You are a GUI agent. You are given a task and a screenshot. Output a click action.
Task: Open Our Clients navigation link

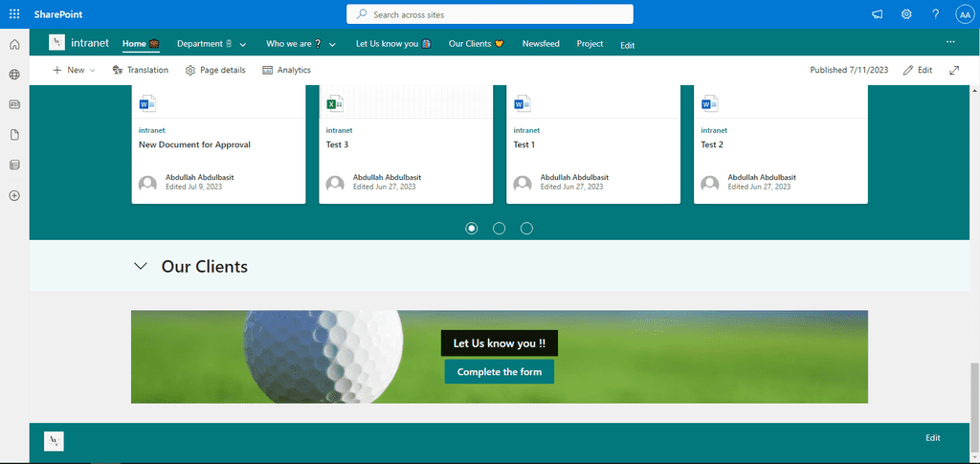pyautogui.click(x=477, y=44)
